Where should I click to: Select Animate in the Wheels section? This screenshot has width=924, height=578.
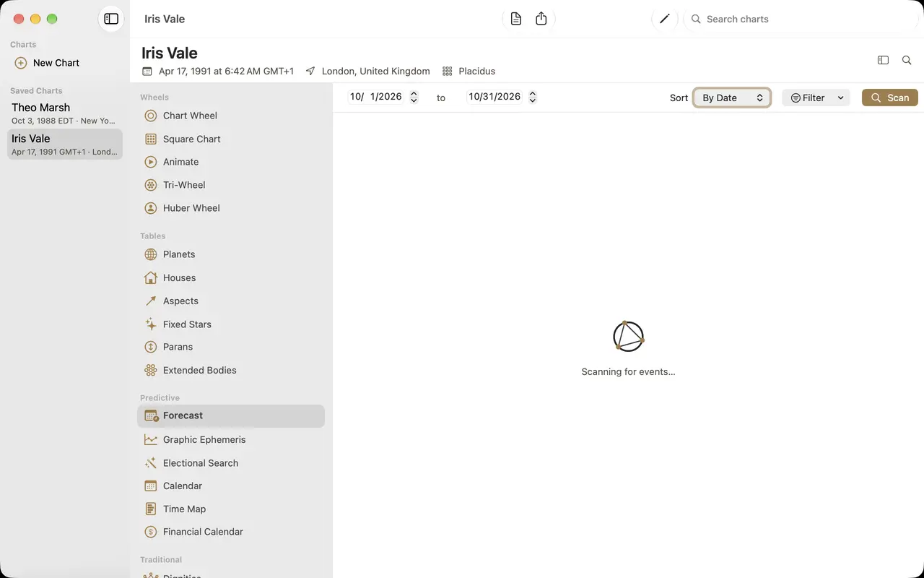point(231,162)
